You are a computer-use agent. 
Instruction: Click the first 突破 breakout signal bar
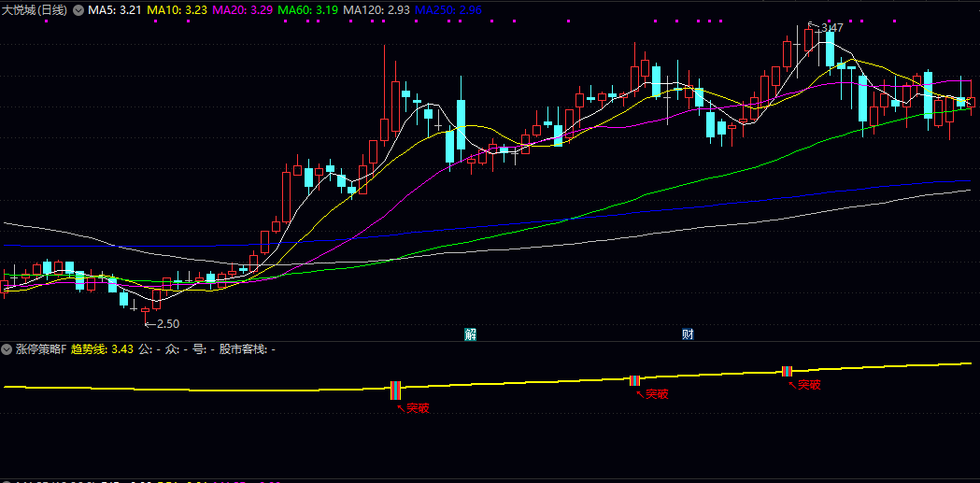[x=395, y=391]
